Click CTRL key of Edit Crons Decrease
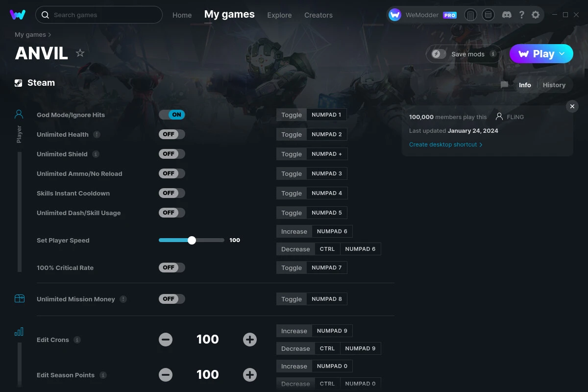The image size is (588, 392). pos(327,348)
